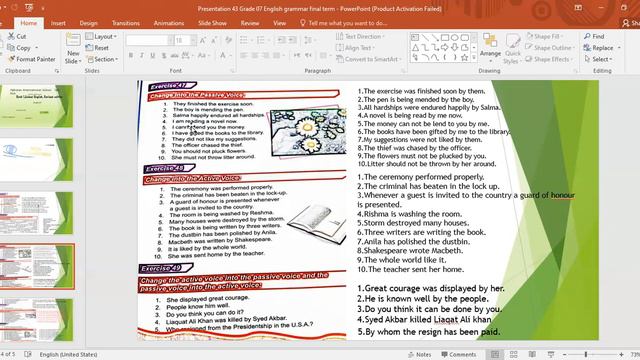The width and height of the screenshot is (640, 360).
Task: Adjust the zoom slider handle
Action: (586, 354)
